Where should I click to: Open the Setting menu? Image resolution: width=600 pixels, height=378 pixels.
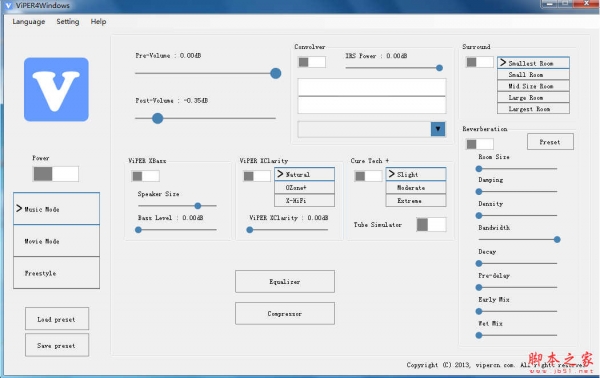[68, 22]
